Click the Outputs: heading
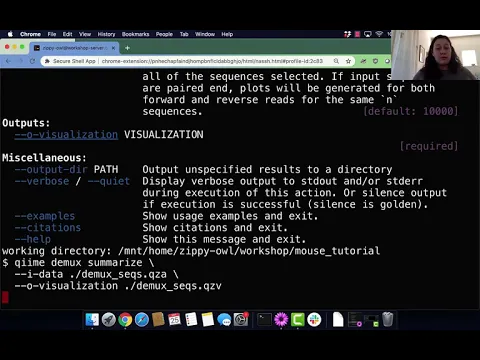Image resolution: width=480 pixels, height=360 pixels. click(x=26, y=123)
